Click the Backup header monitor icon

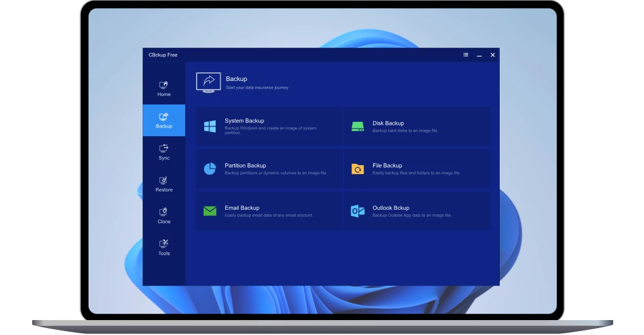click(x=208, y=82)
